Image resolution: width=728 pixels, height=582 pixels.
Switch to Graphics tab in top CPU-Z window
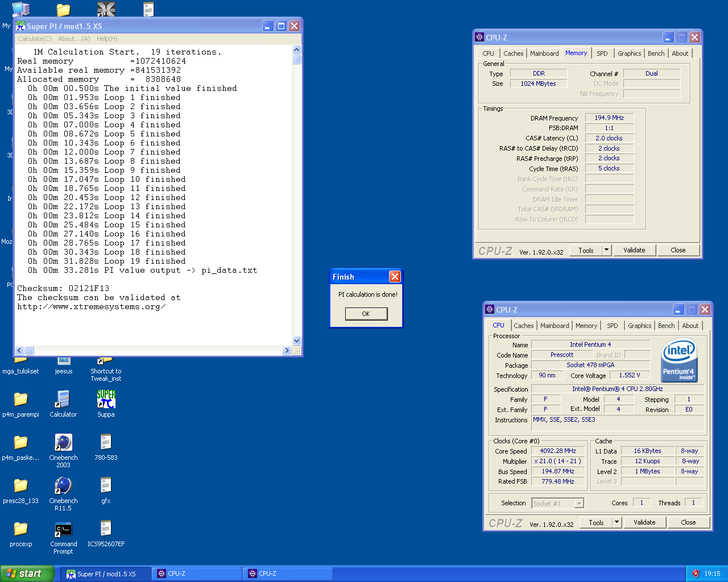pos(630,53)
